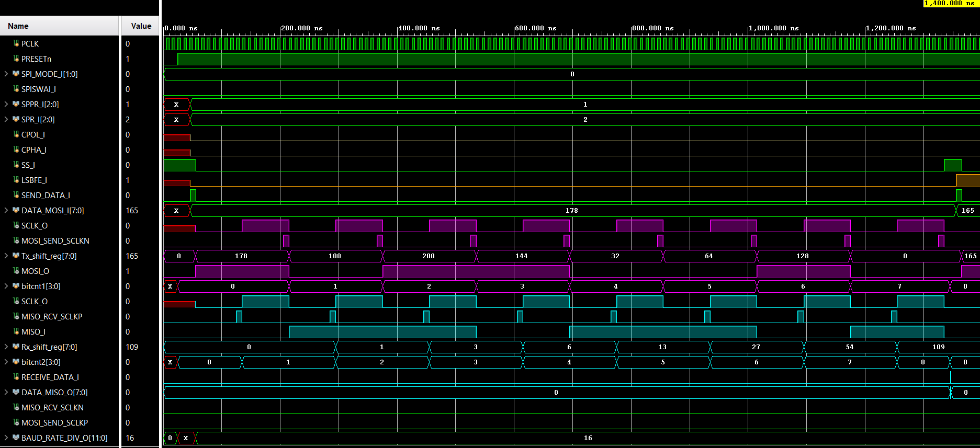Click the CPOL_I signal icon

pos(16,135)
